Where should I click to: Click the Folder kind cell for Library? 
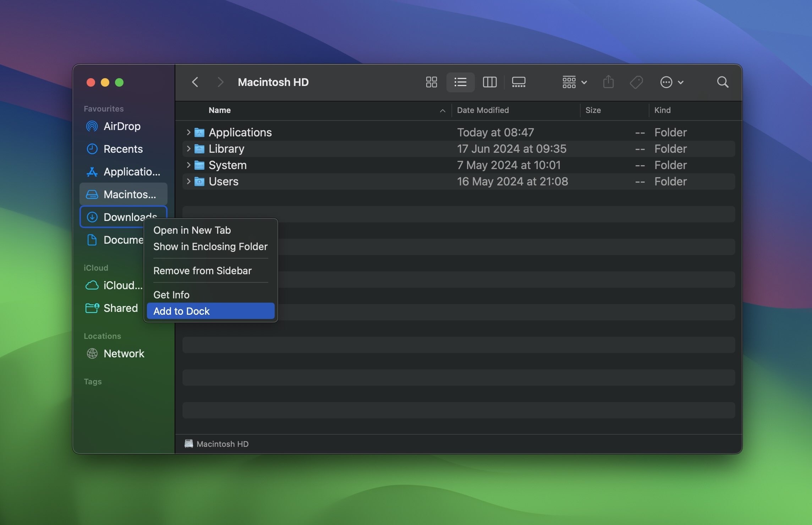670,149
